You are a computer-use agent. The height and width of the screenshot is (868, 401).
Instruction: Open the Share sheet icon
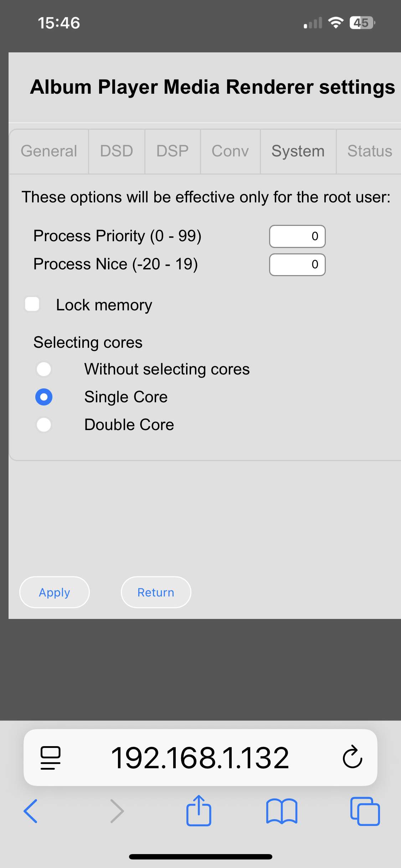click(199, 811)
